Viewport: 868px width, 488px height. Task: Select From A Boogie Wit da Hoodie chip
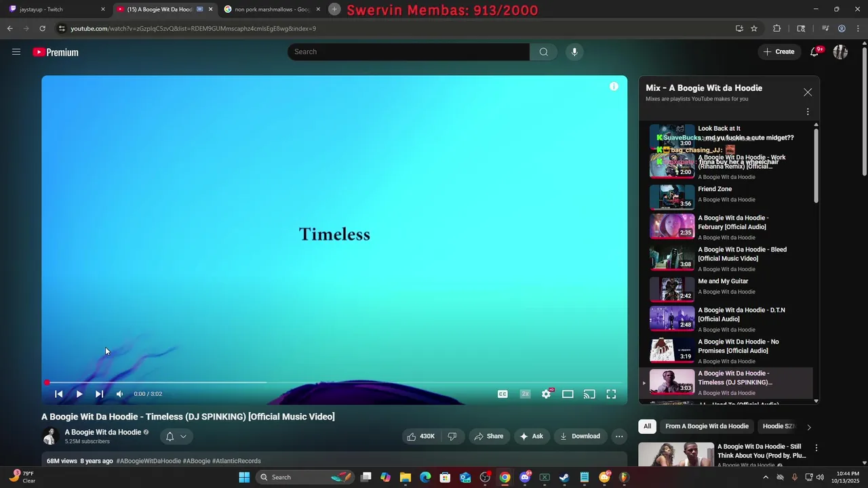[707, 426]
